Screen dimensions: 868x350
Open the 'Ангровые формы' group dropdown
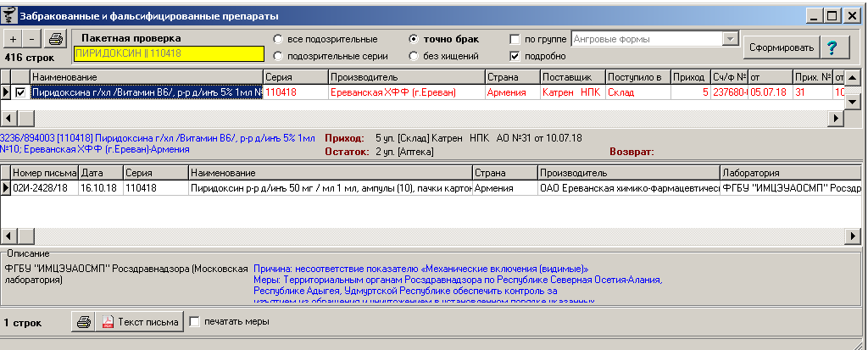[728, 38]
